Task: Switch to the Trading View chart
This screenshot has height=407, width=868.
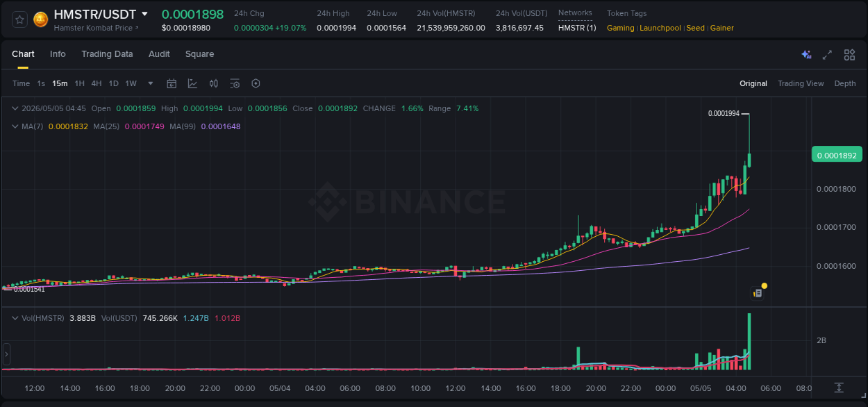Action: (801, 83)
